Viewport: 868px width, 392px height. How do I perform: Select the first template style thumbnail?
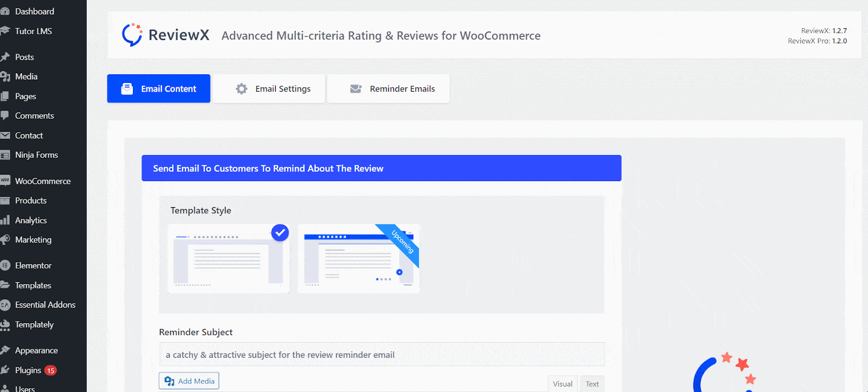(228, 259)
